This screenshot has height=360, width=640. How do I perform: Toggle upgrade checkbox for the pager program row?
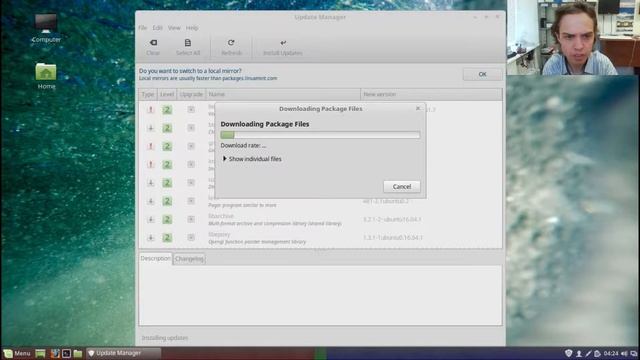tap(191, 201)
